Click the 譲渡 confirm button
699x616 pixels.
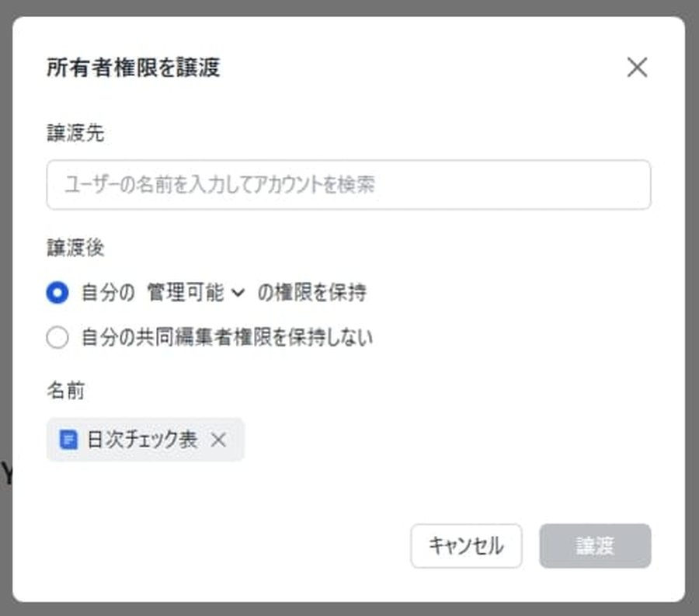point(594,546)
